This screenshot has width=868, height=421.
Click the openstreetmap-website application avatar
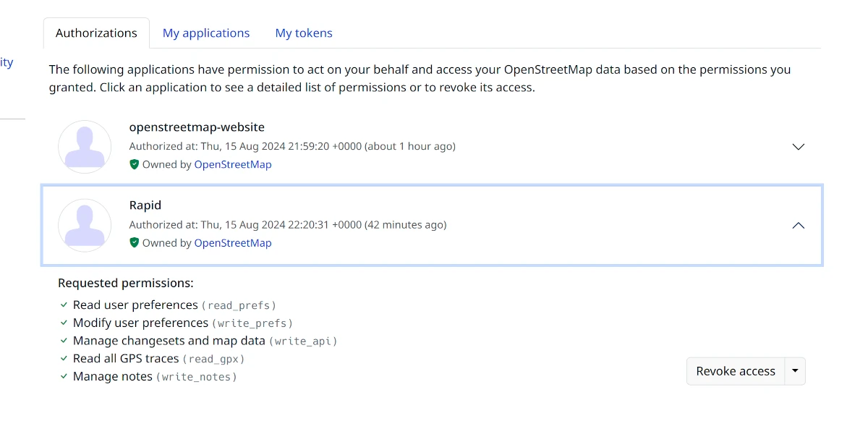tap(85, 147)
